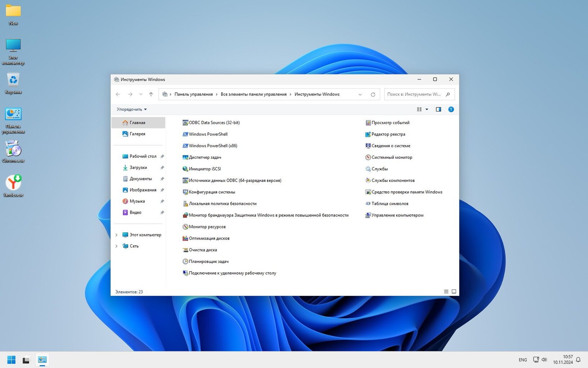Open the volume icon in system tray
This screenshot has width=588, height=368.
coord(544,360)
